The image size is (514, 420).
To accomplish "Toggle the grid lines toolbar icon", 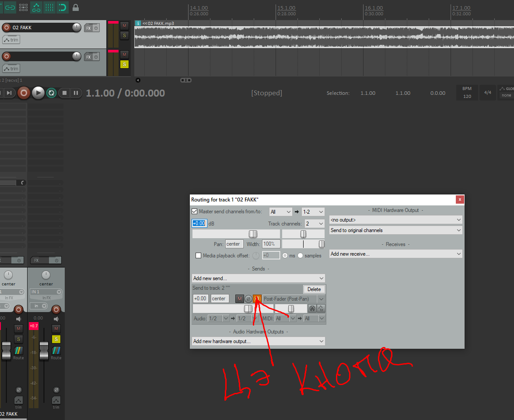I will click(x=49, y=7).
